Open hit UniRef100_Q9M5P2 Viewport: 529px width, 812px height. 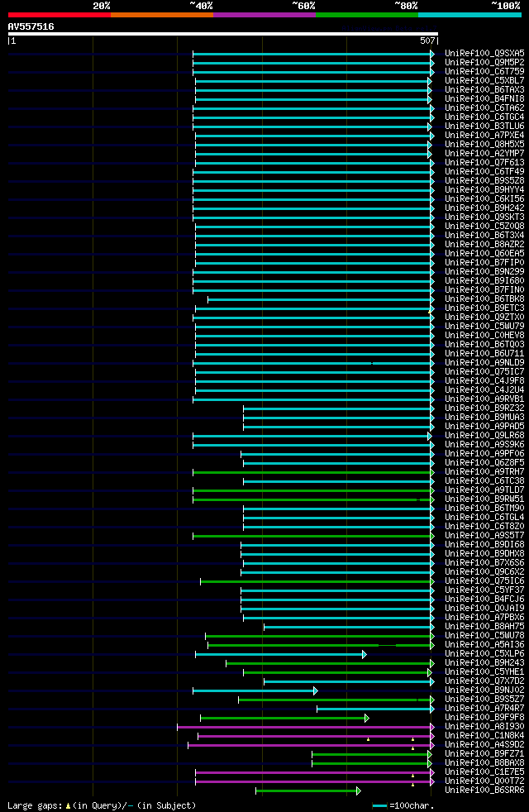(x=484, y=62)
